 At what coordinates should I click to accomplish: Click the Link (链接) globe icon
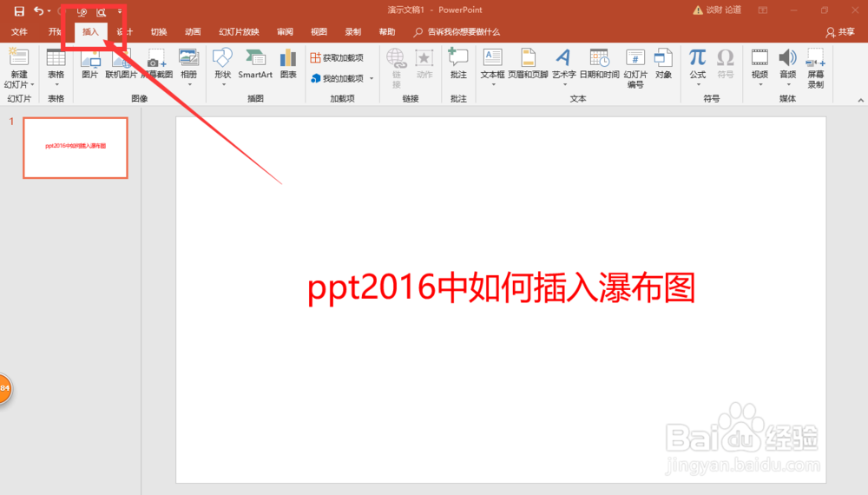[396, 58]
